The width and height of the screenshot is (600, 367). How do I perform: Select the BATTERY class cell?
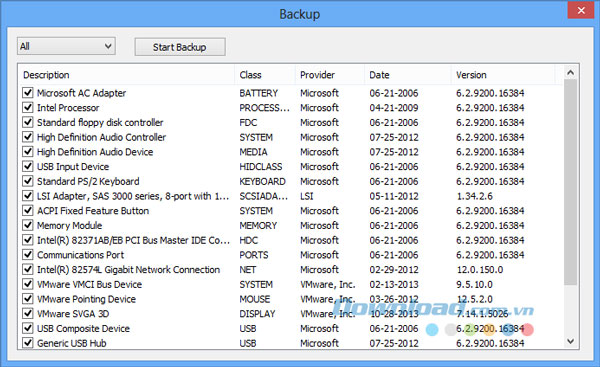click(259, 93)
